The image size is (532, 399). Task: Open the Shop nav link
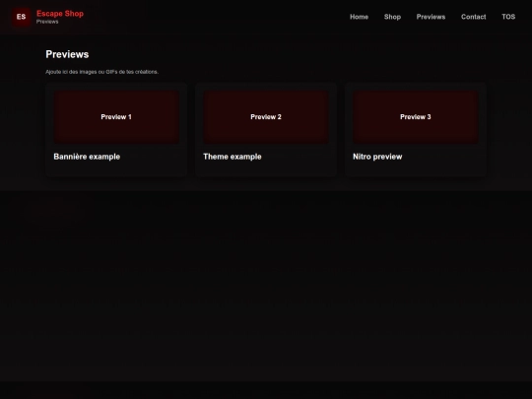pyautogui.click(x=392, y=17)
